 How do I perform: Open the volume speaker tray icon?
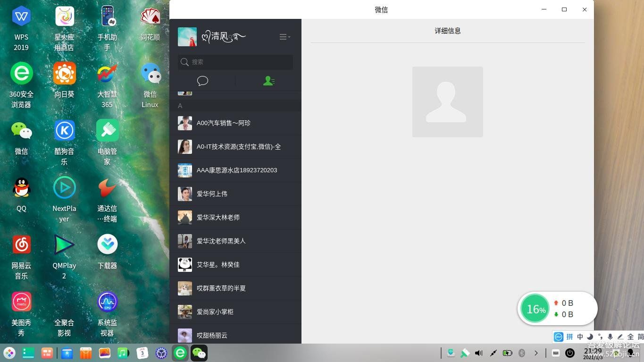click(479, 353)
